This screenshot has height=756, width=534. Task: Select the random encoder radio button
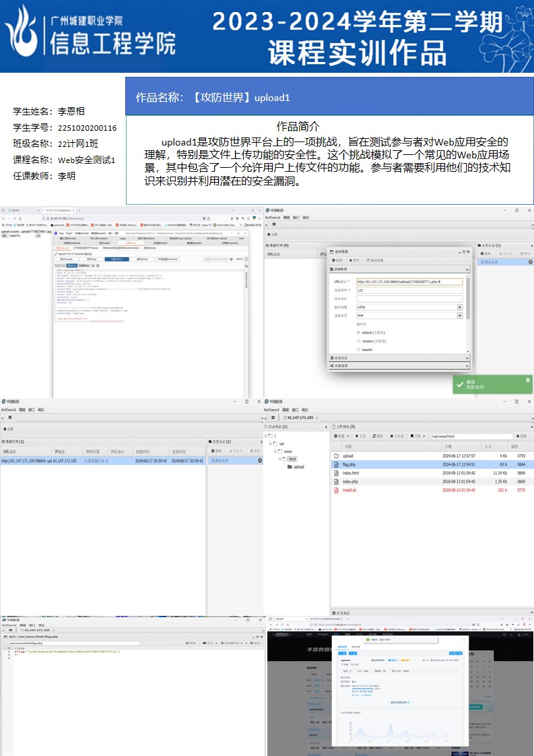click(x=358, y=341)
